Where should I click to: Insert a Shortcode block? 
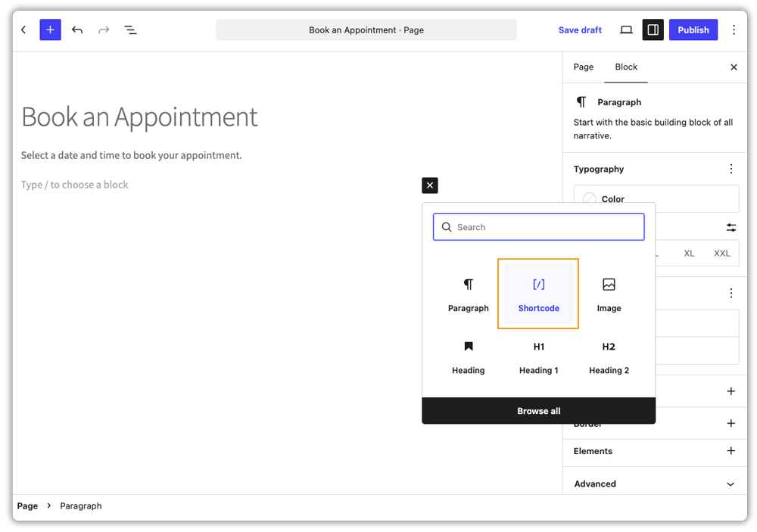[538, 294]
